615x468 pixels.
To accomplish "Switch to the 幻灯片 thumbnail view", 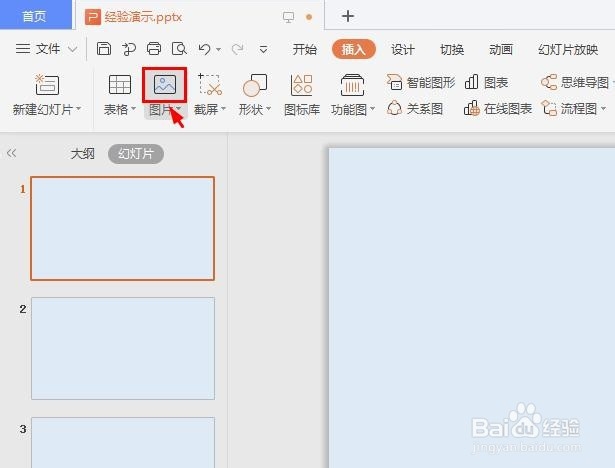I will (x=136, y=153).
